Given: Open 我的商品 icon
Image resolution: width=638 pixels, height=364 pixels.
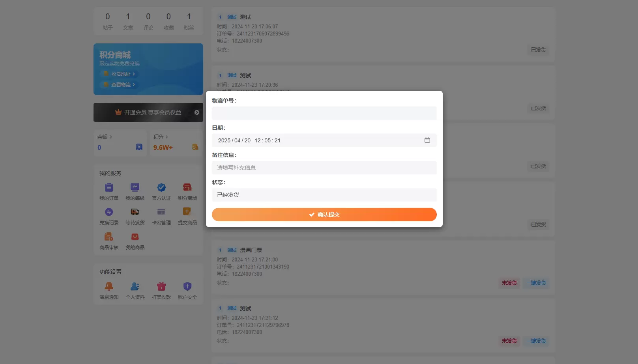Looking at the screenshot, I should (135, 237).
